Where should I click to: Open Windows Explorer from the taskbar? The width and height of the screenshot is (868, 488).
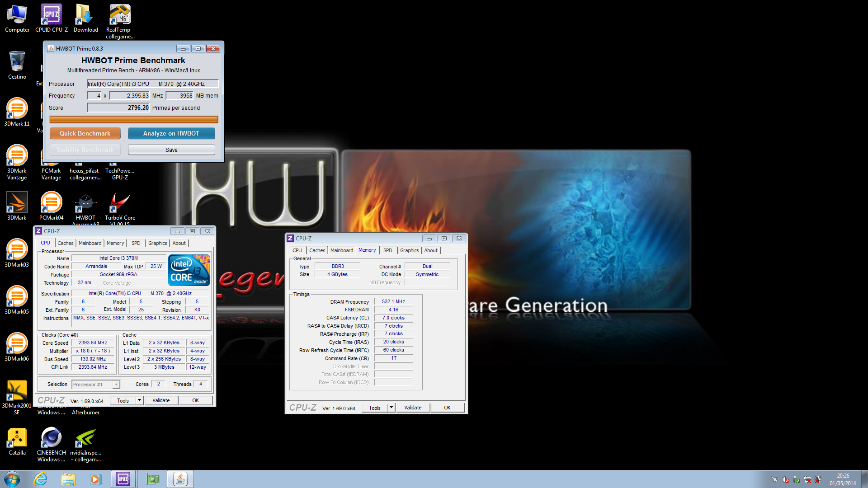[x=68, y=479]
